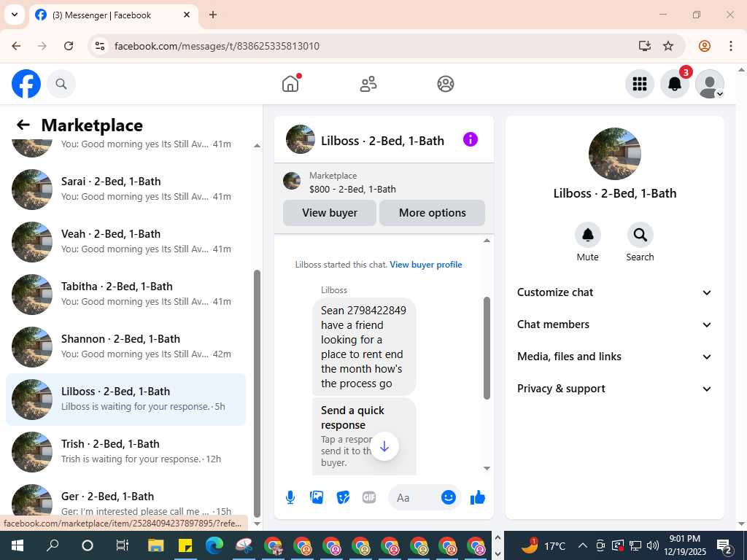Open the Trish 2-Bed, 1-Bath conversation
Image resolution: width=747 pixels, height=560 pixels.
[x=125, y=452]
